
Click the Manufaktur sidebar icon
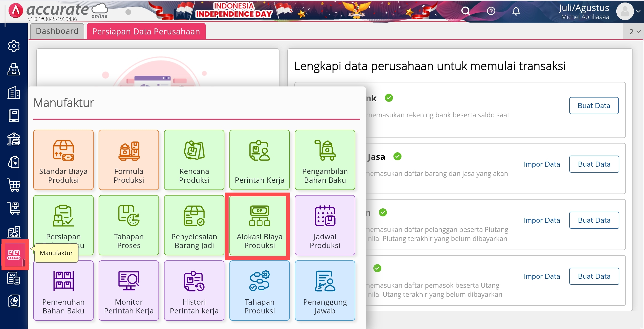[x=14, y=254]
